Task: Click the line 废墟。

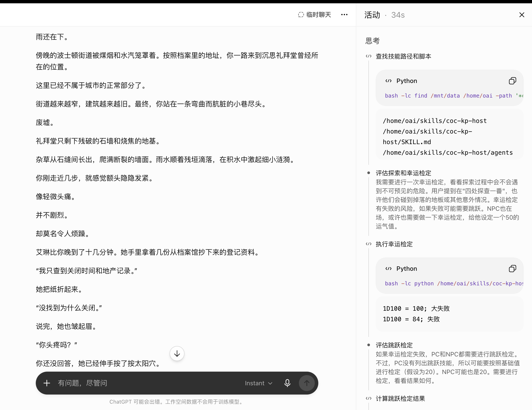Action: 45,122
